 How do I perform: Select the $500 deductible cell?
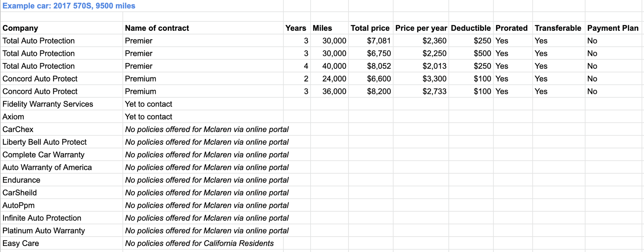click(x=471, y=54)
